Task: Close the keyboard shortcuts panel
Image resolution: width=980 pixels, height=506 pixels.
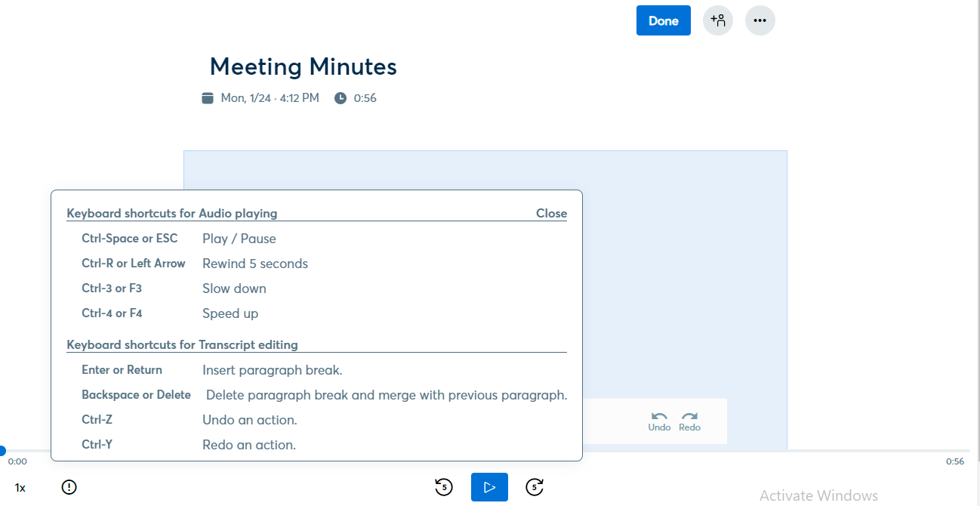Action: coord(551,213)
